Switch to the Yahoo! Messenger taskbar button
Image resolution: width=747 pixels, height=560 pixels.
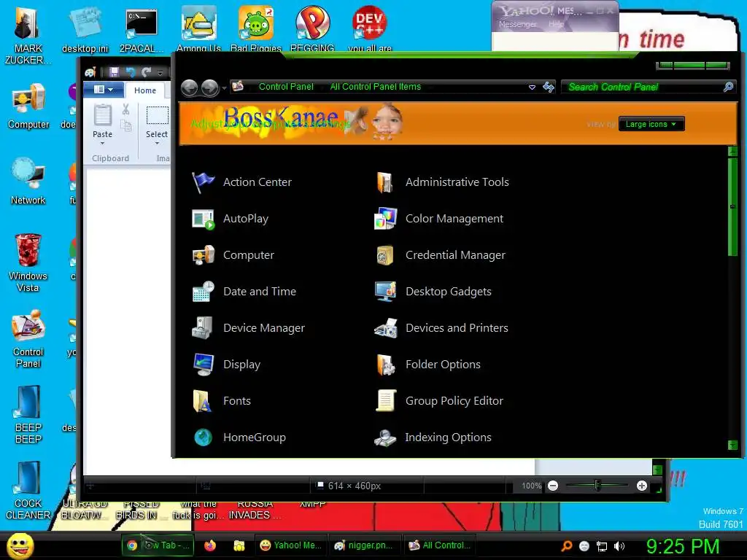click(x=291, y=545)
